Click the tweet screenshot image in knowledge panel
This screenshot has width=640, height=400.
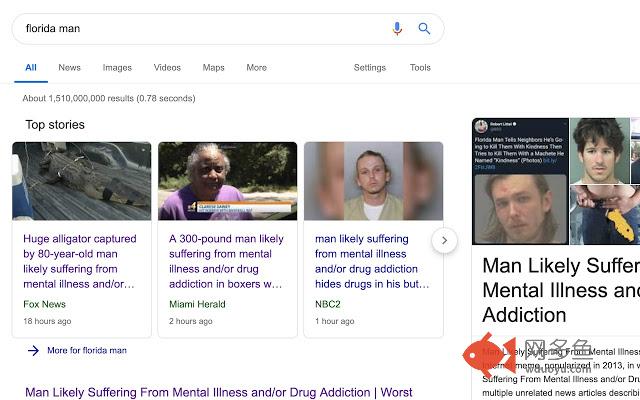coord(520,181)
